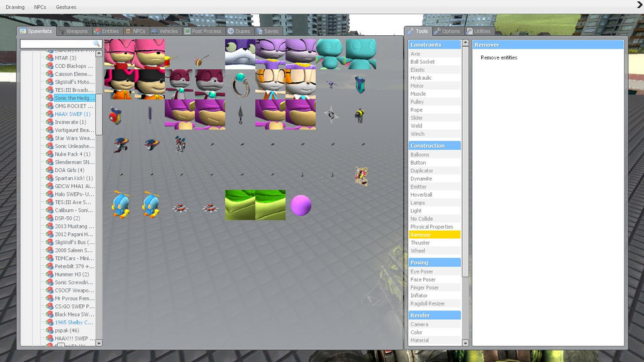Image resolution: width=644 pixels, height=362 pixels.
Task: Select the Tools tab
Action: (x=418, y=31)
